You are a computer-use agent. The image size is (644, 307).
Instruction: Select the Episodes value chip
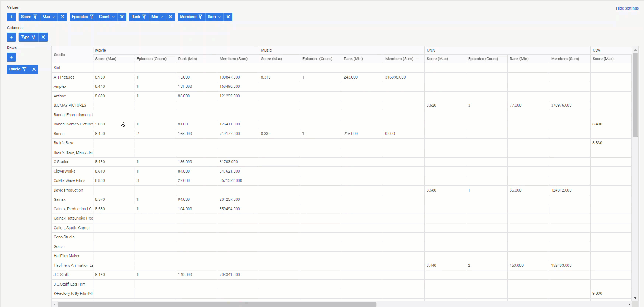[80, 17]
